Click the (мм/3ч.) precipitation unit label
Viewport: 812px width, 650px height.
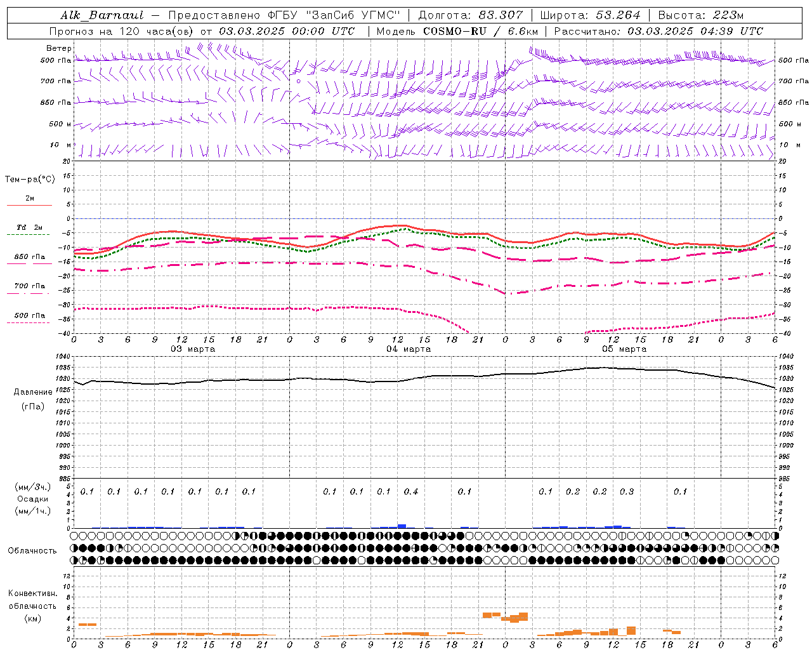coord(32,487)
